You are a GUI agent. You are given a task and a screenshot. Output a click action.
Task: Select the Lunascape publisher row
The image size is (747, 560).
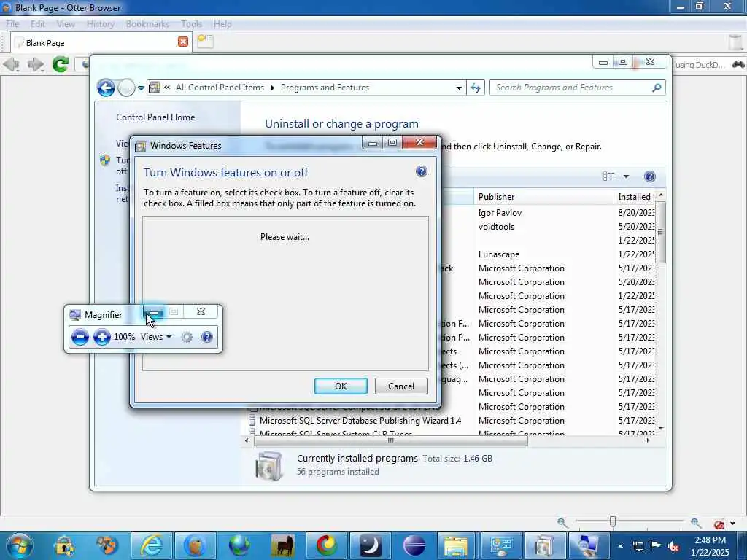coord(499,254)
